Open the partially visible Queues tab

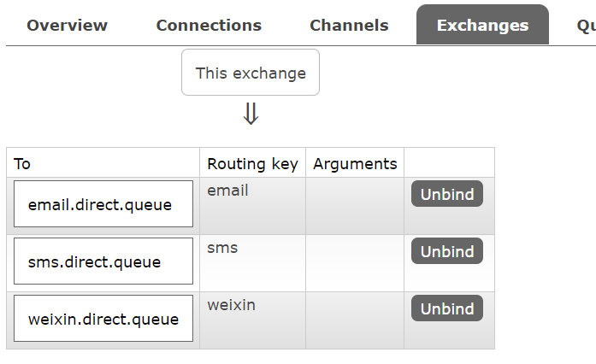click(585, 26)
